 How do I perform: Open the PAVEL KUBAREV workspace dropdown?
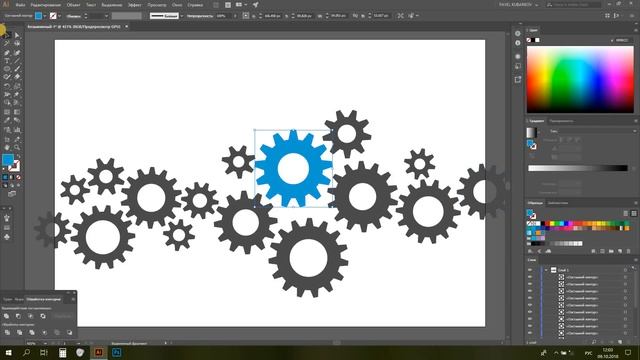[x=518, y=5]
